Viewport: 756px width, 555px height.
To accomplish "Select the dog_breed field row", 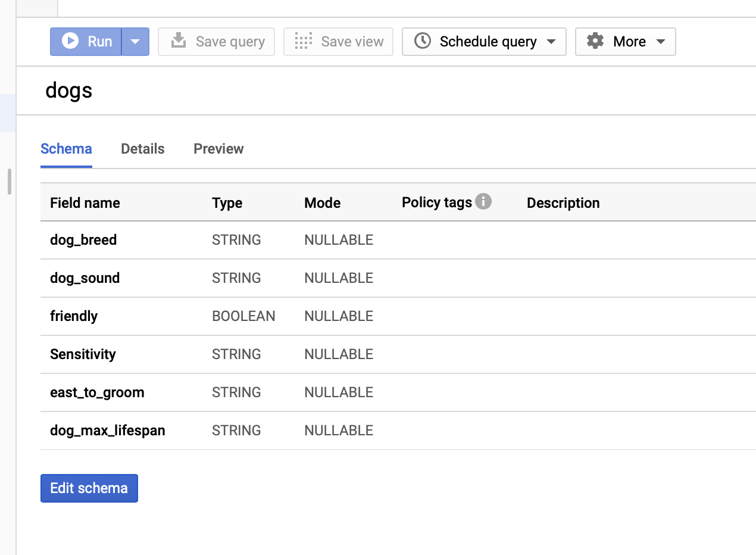I will click(x=83, y=240).
